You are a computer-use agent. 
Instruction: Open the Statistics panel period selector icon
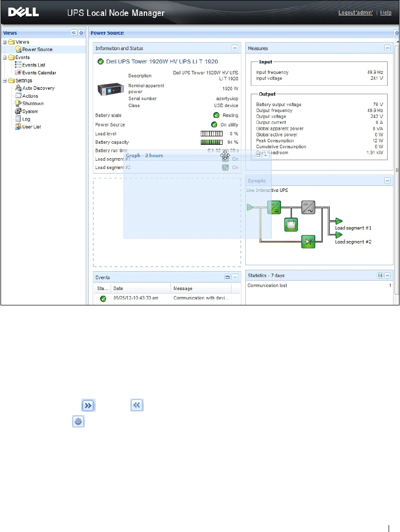380,276
